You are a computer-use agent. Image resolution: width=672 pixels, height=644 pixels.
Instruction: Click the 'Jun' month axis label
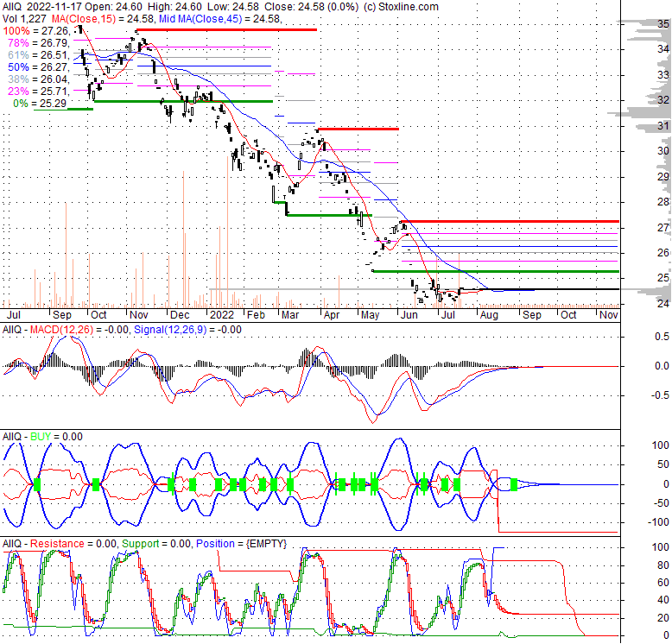click(x=409, y=315)
